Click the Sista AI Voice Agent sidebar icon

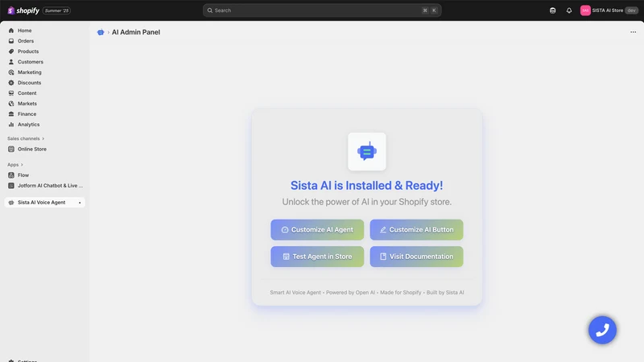pos(11,203)
